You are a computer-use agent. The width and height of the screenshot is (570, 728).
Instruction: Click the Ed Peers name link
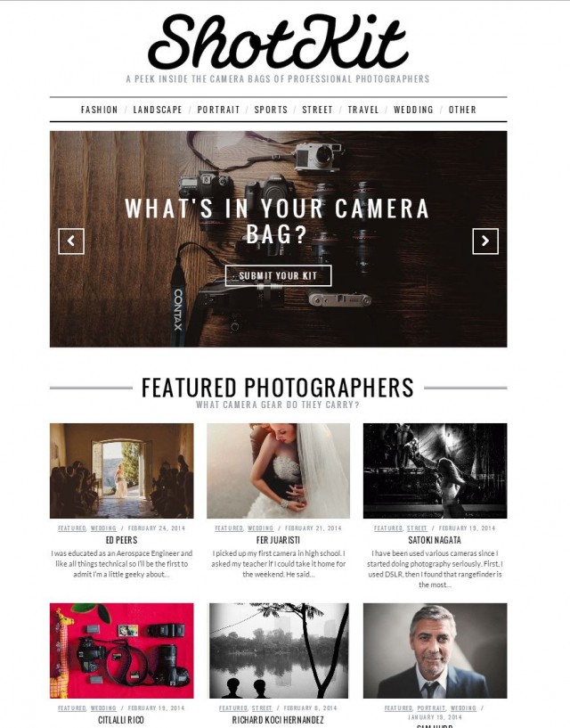pos(122,540)
